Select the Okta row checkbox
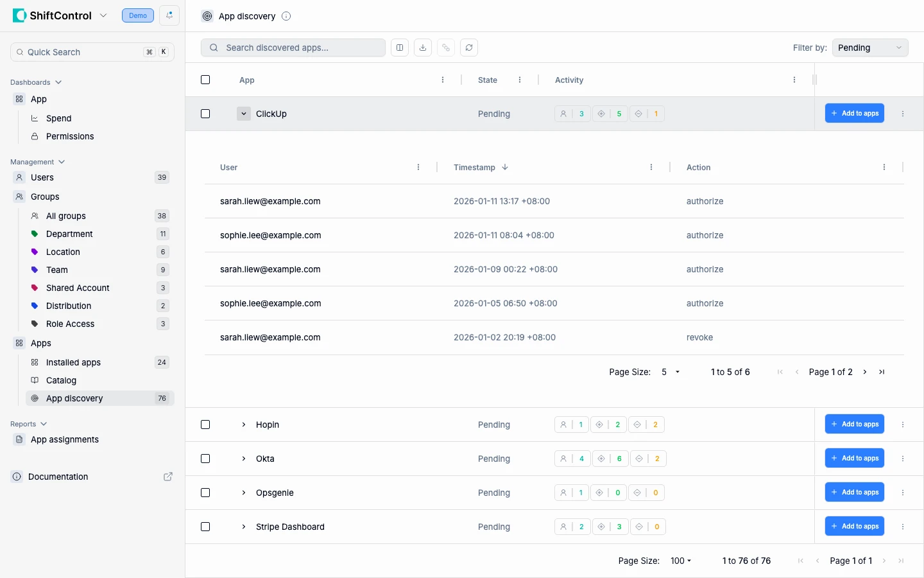Screen dimensions: 924x578 [205, 459]
